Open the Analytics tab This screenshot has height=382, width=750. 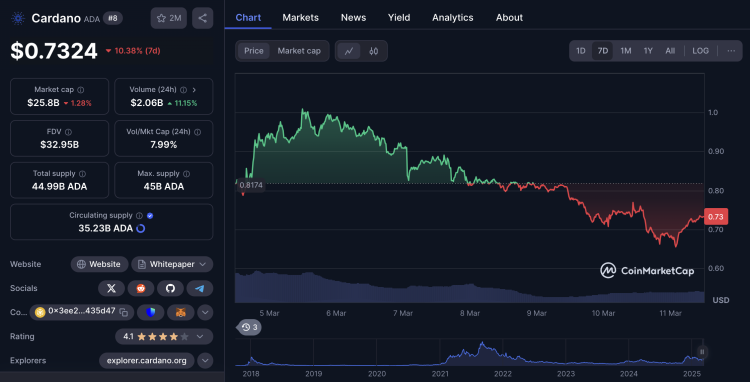coord(452,18)
